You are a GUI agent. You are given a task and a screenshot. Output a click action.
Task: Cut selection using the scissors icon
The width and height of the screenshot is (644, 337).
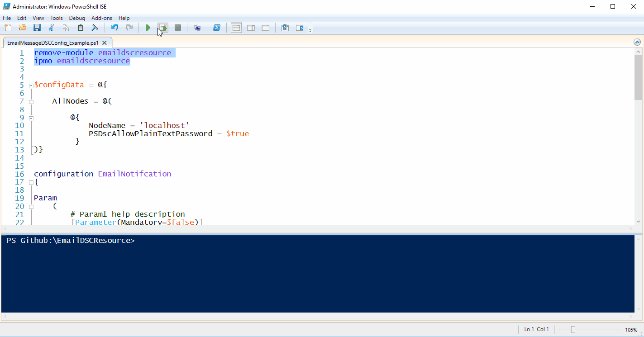coord(52,28)
